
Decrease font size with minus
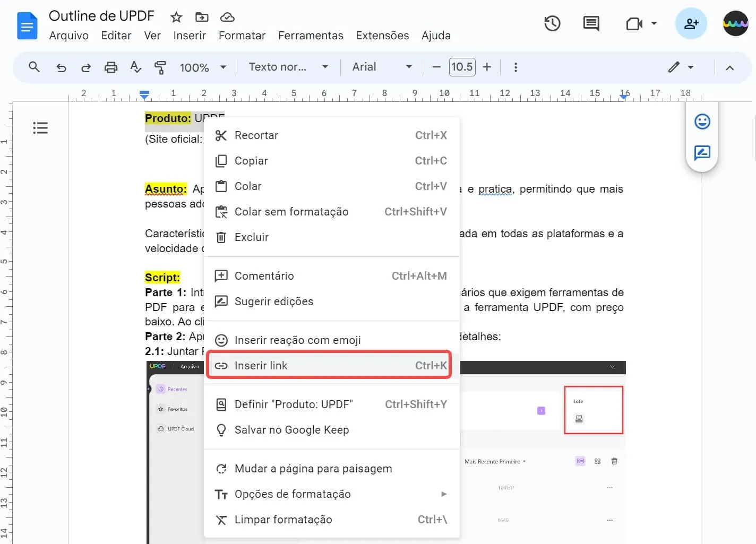436,67
